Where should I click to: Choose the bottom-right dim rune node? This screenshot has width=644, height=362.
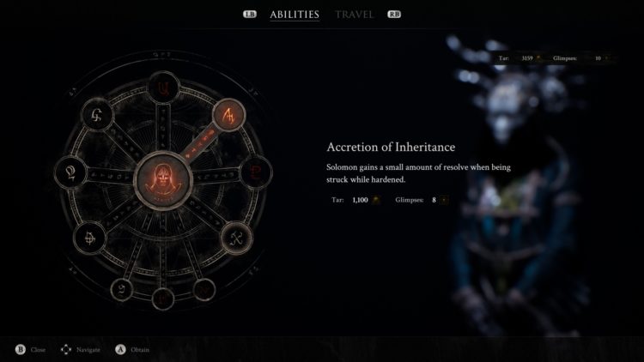pyautogui.click(x=204, y=290)
